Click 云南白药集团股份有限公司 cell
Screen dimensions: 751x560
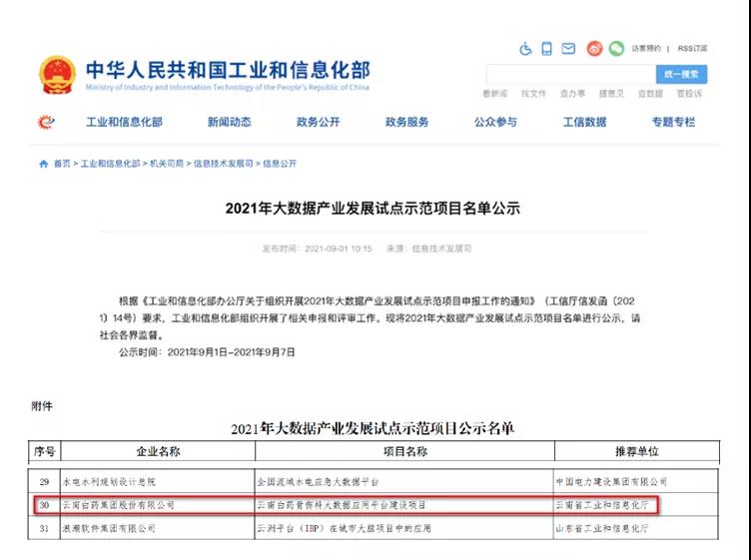click(x=158, y=505)
